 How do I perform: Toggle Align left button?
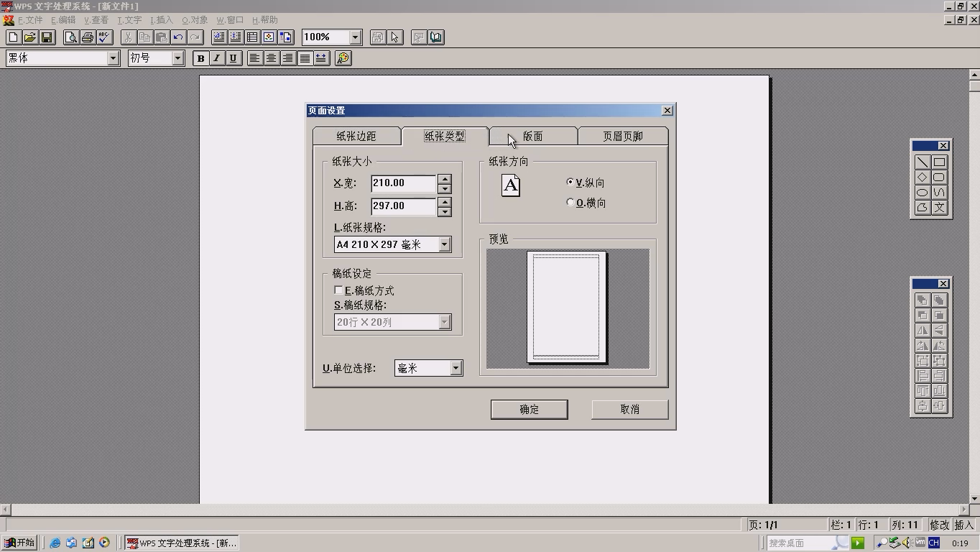(255, 58)
